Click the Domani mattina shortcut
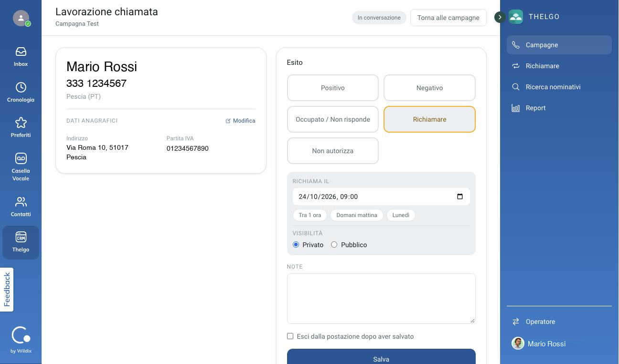This screenshot has height=364, width=619. click(357, 215)
